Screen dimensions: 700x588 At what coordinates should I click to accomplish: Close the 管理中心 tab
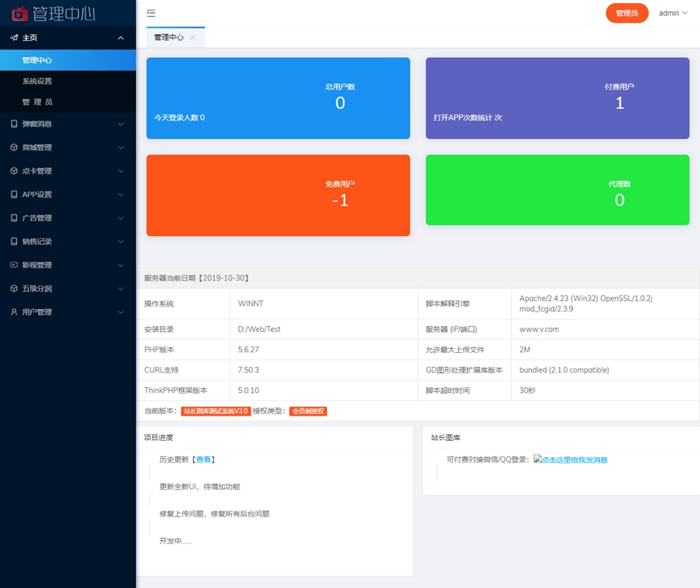[x=193, y=37]
